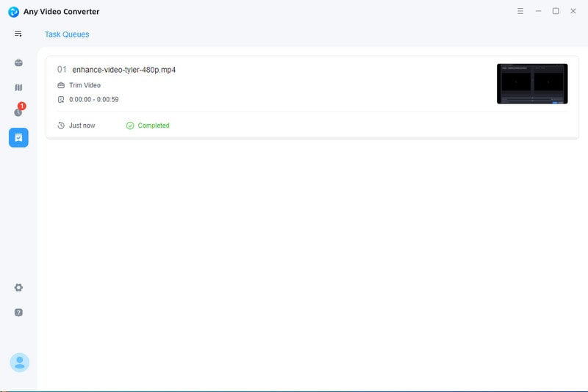Click the Trim Video briefcase icon
The image size is (588, 392).
coord(61,85)
